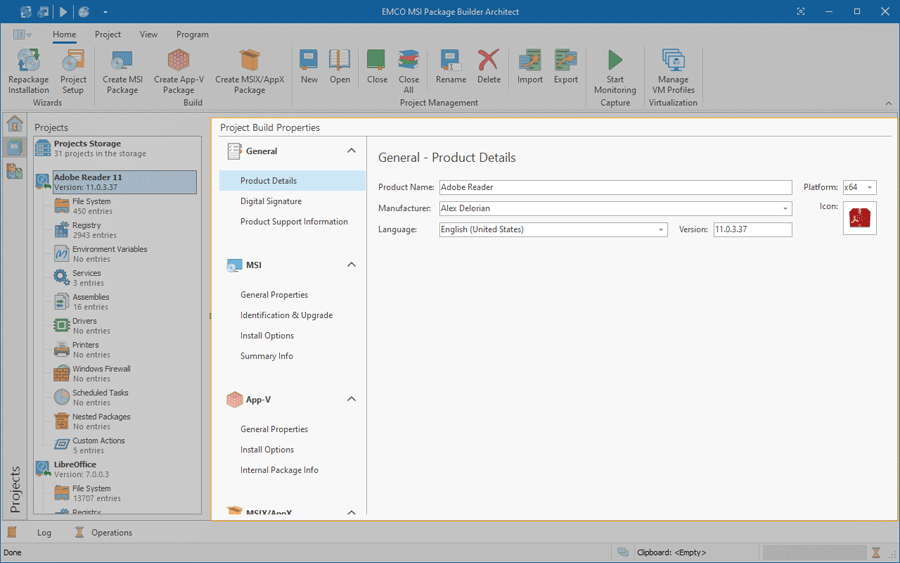This screenshot has height=563, width=900.
Task: Open MSI Summary Info page
Action: [266, 356]
